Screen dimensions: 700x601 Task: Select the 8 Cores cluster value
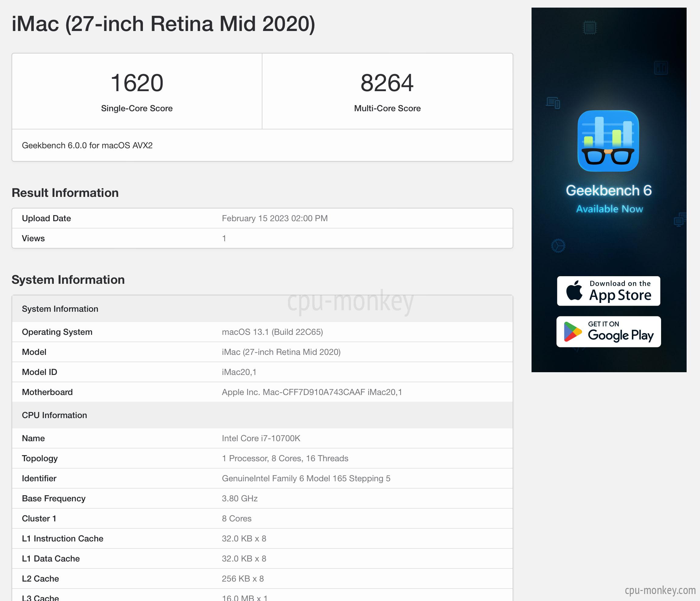point(237,519)
